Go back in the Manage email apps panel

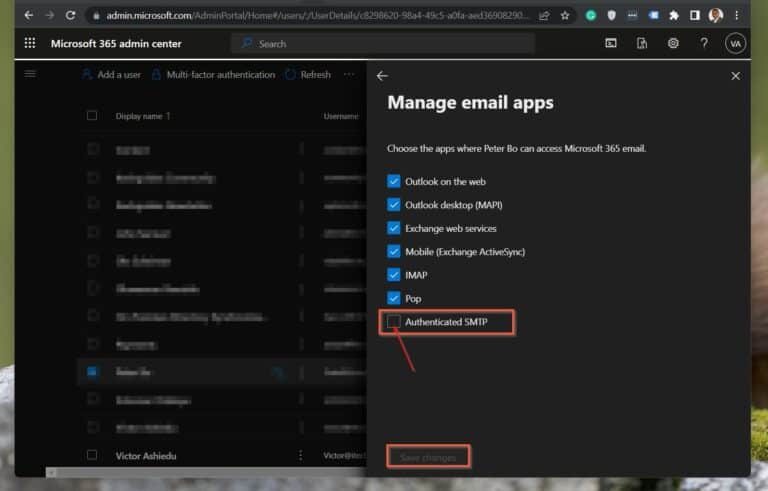point(382,75)
